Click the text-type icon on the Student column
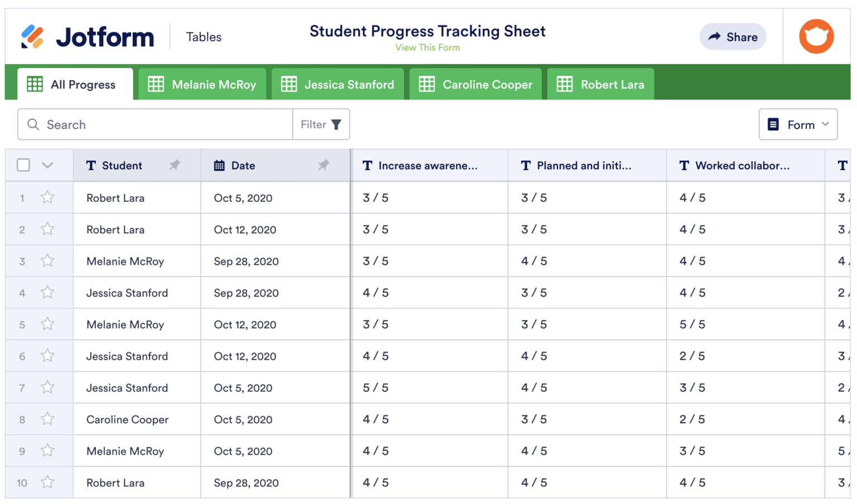The image size is (857, 504). (91, 165)
